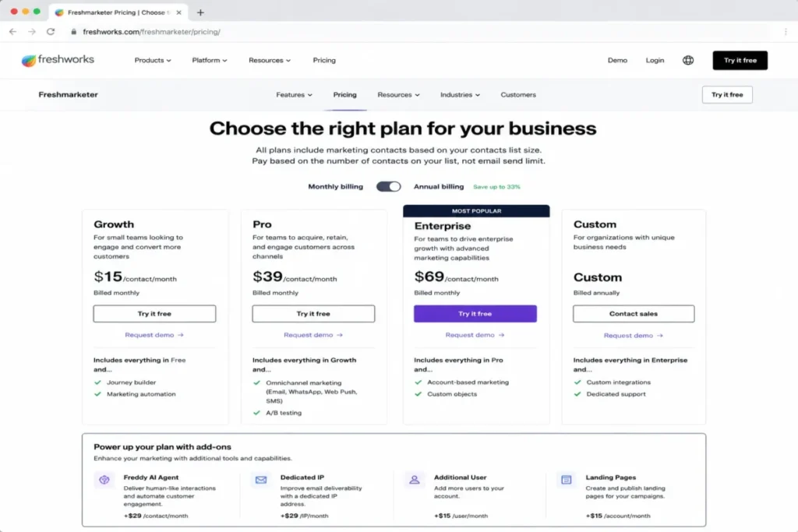Viewport: 798px width, 532px height.
Task: Toggle Monthly/Annual billing switch
Action: point(388,187)
